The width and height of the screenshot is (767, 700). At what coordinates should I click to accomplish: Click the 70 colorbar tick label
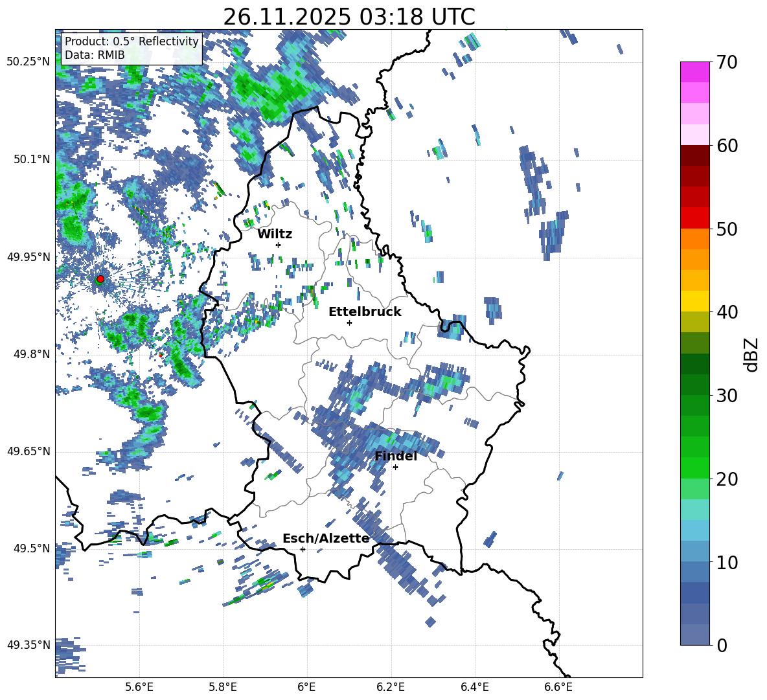(x=727, y=63)
